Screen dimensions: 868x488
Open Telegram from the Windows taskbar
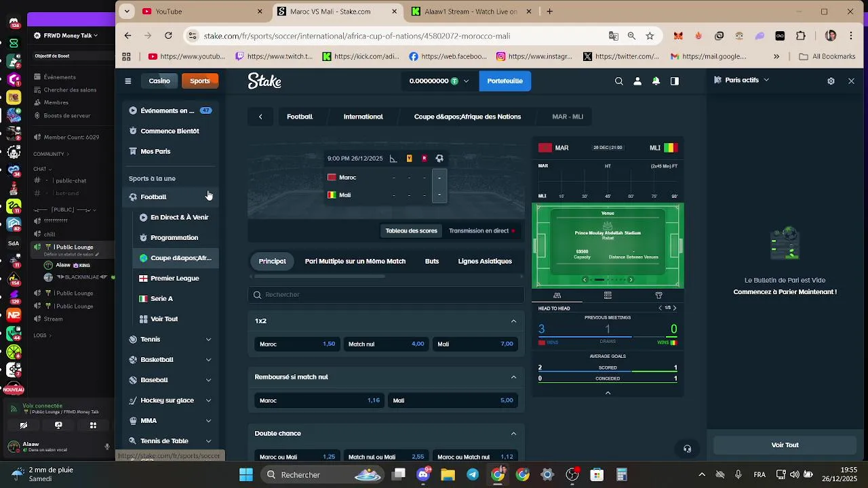coord(473,474)
